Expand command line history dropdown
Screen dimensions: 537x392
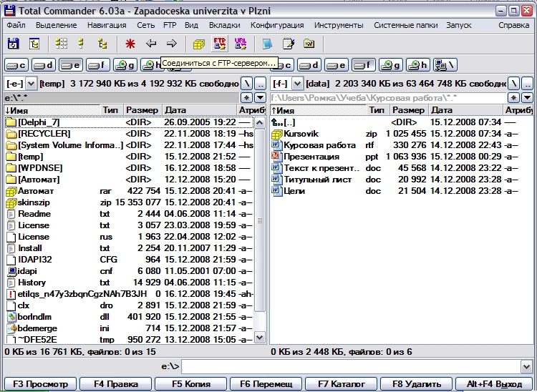527,367
